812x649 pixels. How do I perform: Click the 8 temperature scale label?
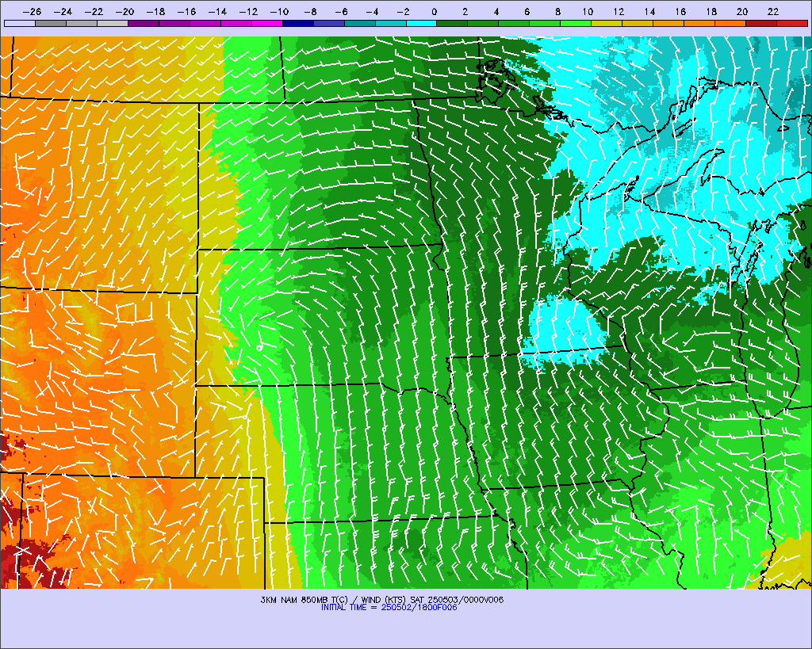557,11
